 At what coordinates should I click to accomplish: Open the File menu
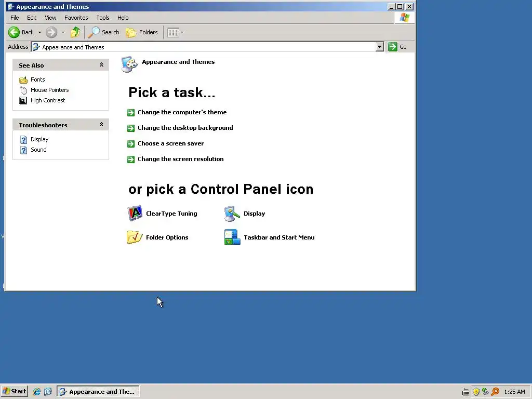pyautogui.click(x=15, y=18)
